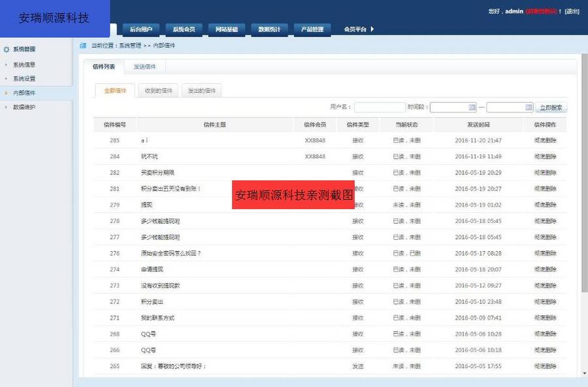Click the arrow icon next to 系统信息
Image resolution: width=588 pixels, height=387 pixels.
(5, 64)
